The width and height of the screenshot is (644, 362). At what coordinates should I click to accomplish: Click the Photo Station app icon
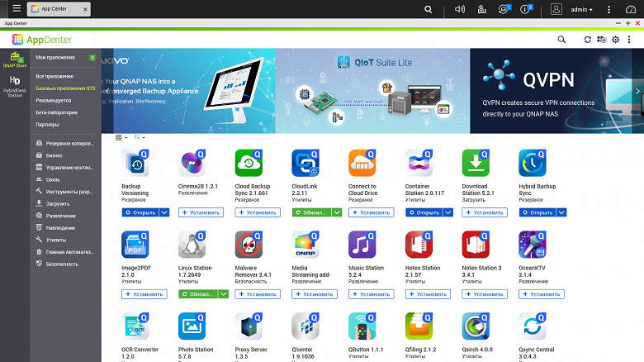point(192,326)
